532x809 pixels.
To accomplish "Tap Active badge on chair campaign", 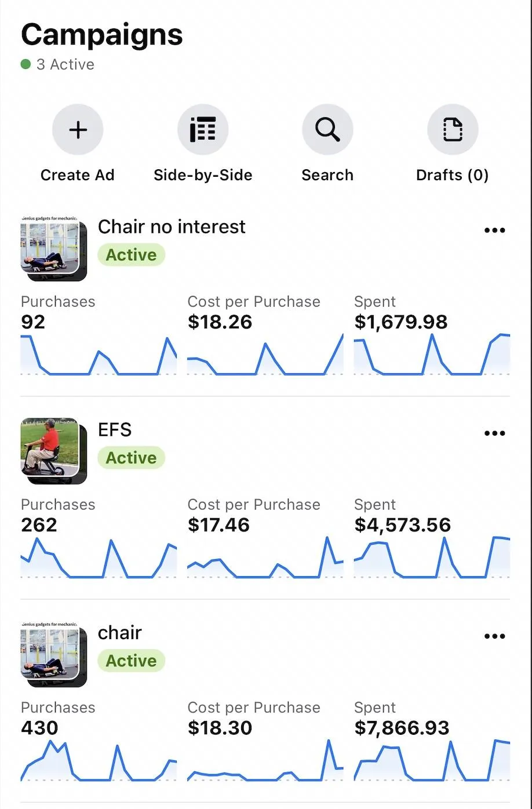I will pos(132,661).
